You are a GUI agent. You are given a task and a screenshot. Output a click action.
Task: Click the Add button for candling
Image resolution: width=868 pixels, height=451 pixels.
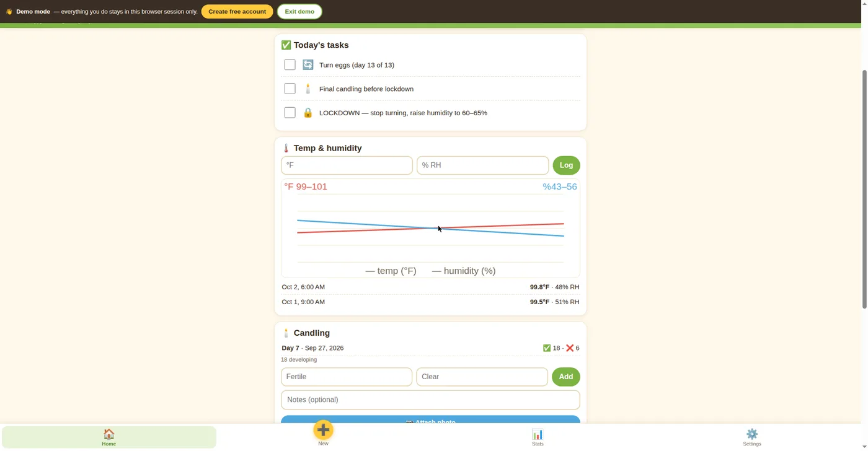pos(566,377)
